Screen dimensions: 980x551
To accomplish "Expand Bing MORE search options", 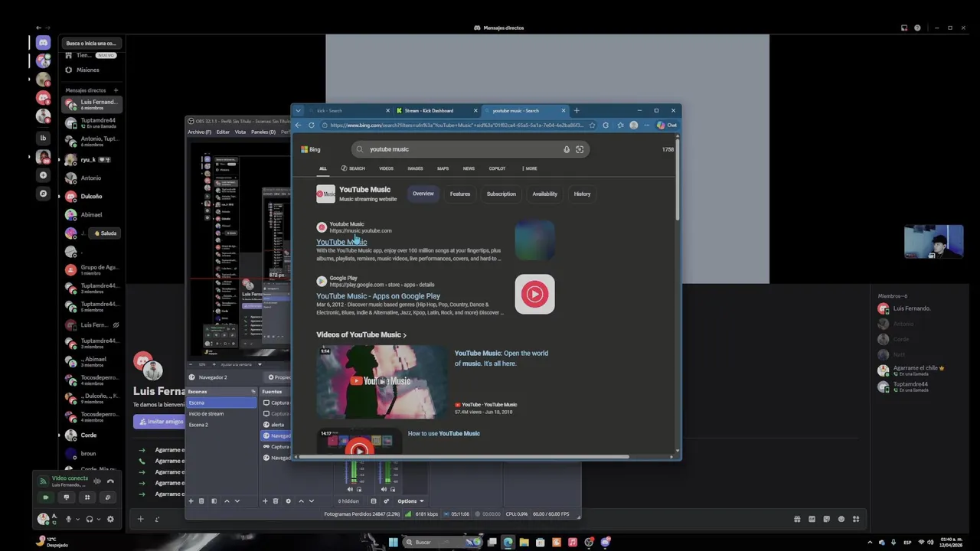I will [x=530, y=168].
